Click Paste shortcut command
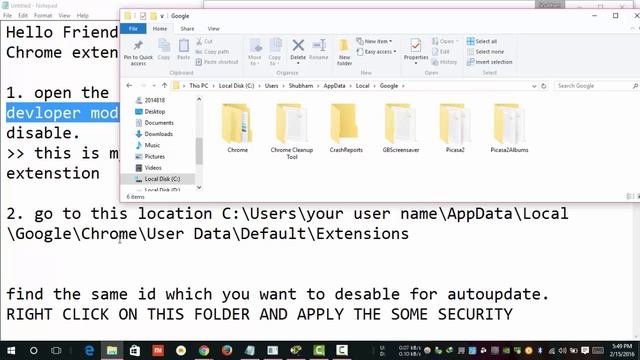Viewport: 640px width, 360px height. [217, 62]
